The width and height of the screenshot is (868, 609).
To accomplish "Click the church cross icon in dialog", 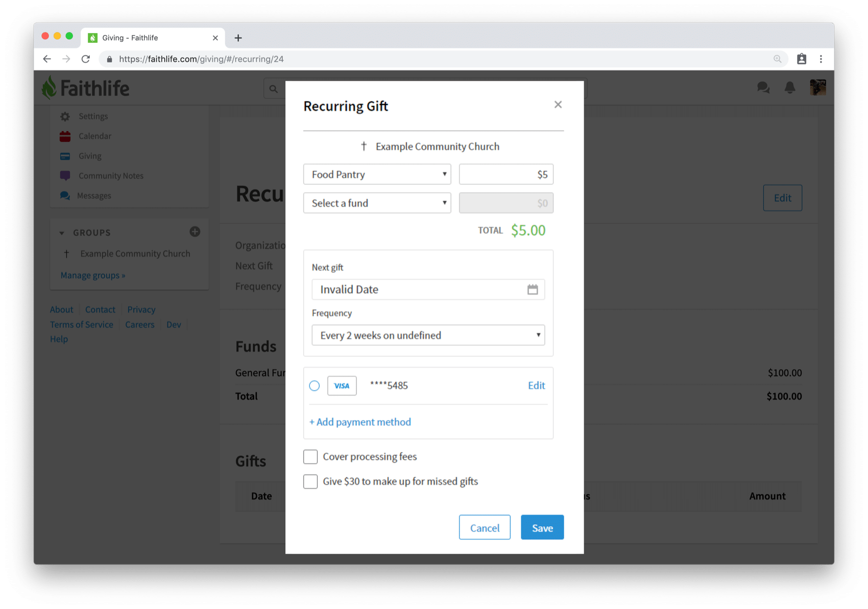I will coord(364,147).
